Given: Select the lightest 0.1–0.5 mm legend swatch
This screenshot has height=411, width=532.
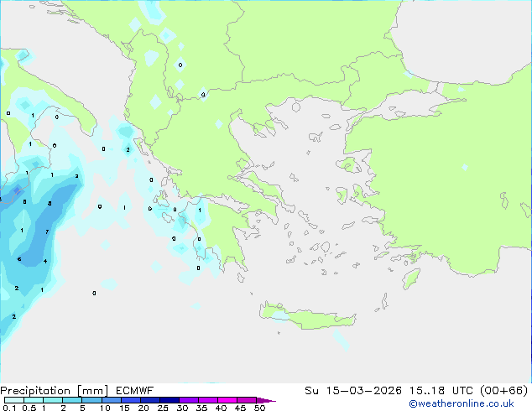Looking at the screenshot, I should pos(14,400).
